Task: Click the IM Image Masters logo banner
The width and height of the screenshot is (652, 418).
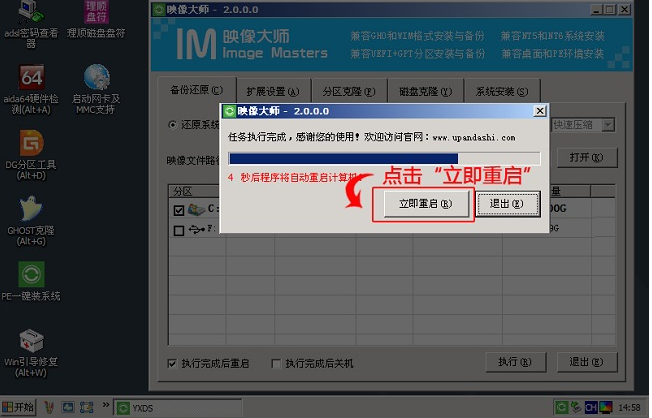Action: [x=252, y=44]
